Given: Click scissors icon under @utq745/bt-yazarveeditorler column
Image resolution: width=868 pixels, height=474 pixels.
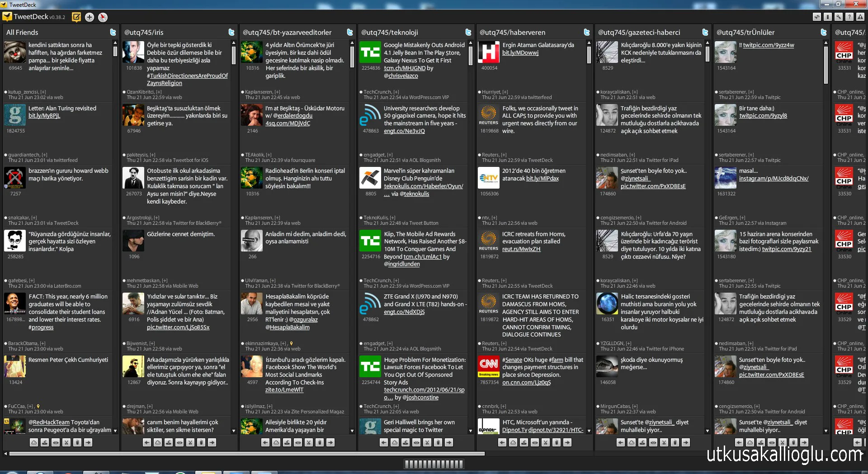Looking at the screenshot, I should 309,442.
